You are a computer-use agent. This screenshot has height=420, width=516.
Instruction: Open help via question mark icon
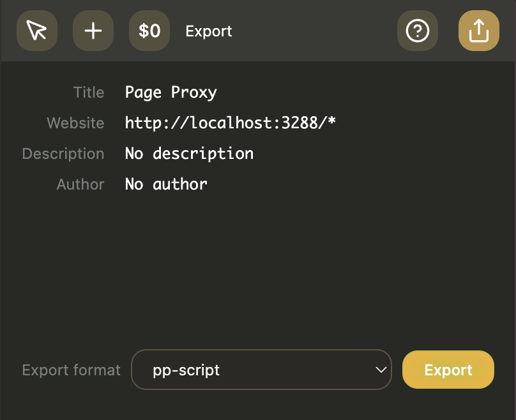[x=418, y=31]
